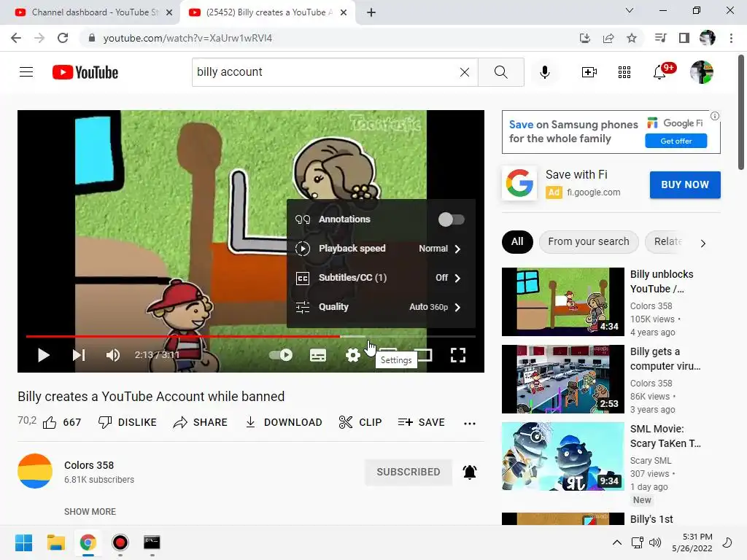The width and height of the screenshot is (747, 560).
Task: Skip to next video
Action: [79, 355]
